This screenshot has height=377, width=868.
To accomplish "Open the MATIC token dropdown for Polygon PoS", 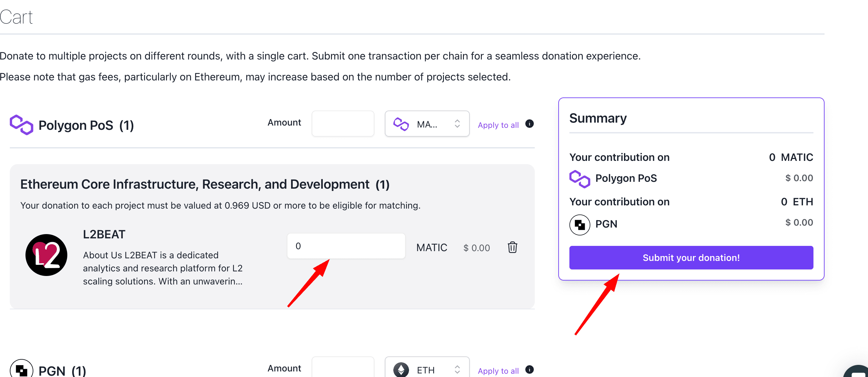I will tap(427, 124).
